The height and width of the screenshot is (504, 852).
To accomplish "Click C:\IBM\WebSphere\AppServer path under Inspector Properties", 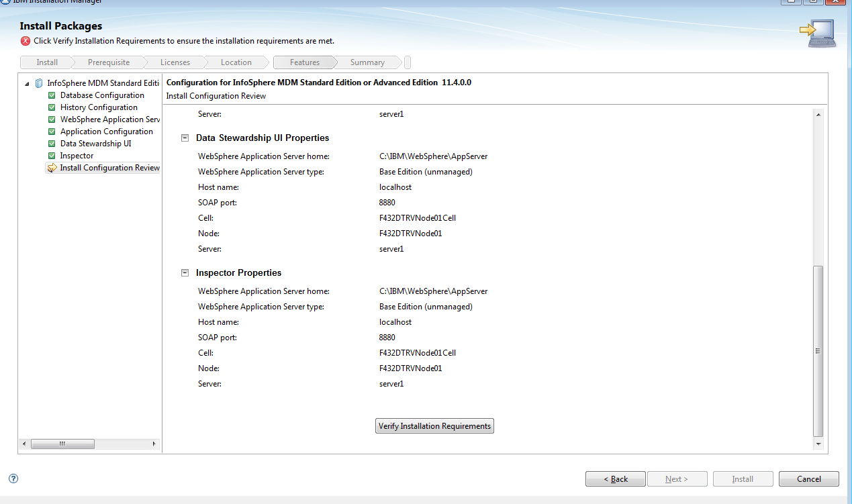I will coord(433,291).
